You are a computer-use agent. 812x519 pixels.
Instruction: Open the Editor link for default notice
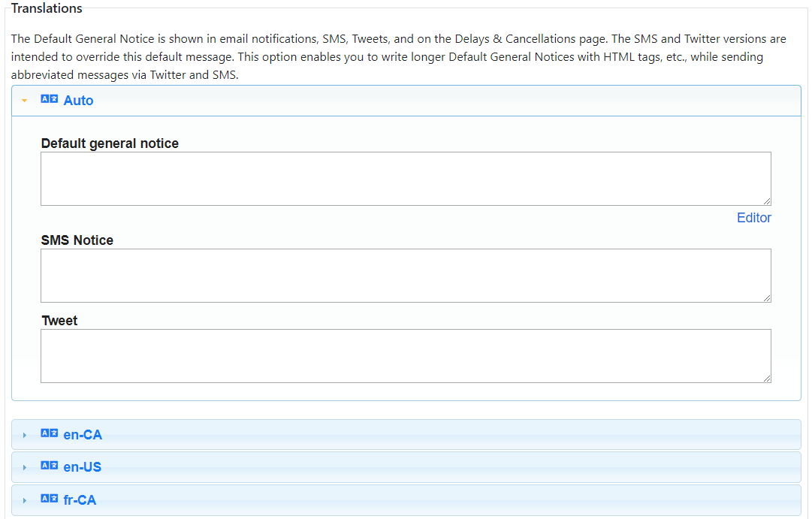pos(753,218)
